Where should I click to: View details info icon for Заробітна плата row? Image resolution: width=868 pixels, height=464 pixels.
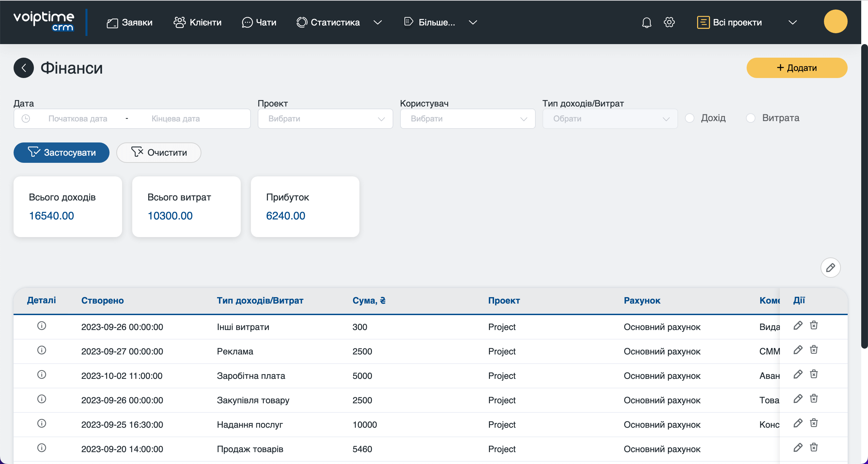[41, 374]
